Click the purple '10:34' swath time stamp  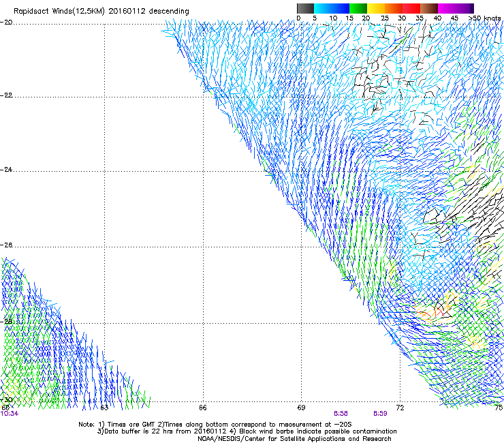(x=10, y=414)
